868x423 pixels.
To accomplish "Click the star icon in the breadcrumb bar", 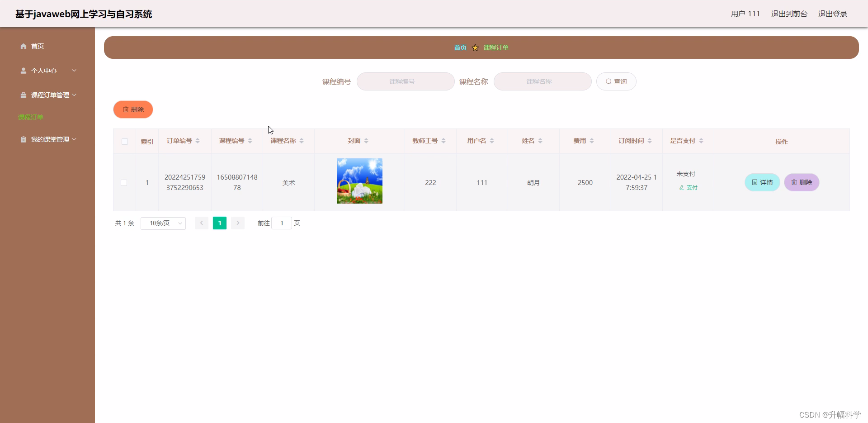I will click(x=475, y=48).
